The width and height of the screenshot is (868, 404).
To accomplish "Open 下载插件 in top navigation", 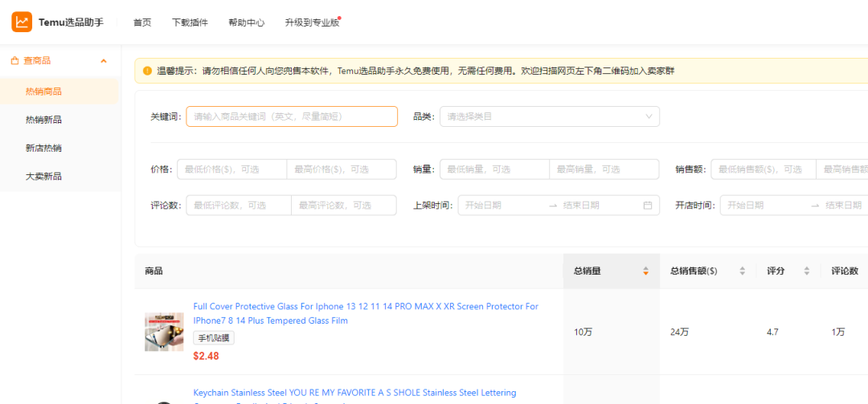I will (190, 22).
